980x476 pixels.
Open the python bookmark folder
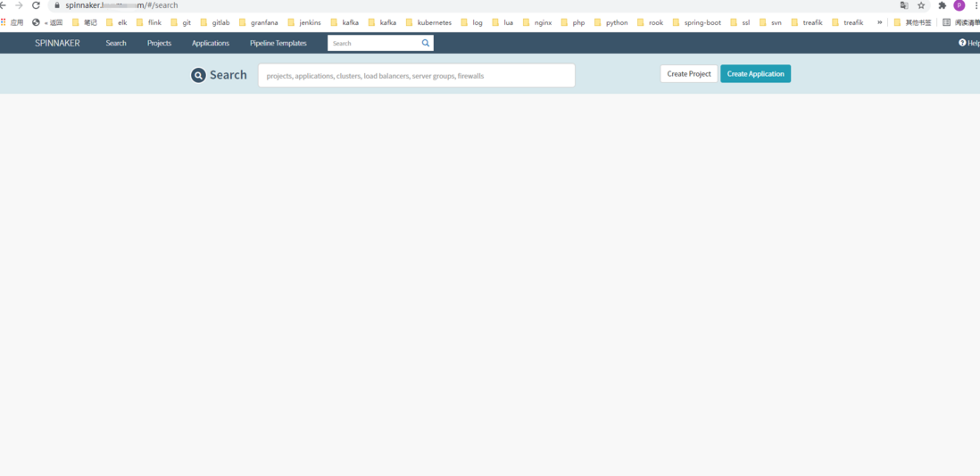[611, 22]
